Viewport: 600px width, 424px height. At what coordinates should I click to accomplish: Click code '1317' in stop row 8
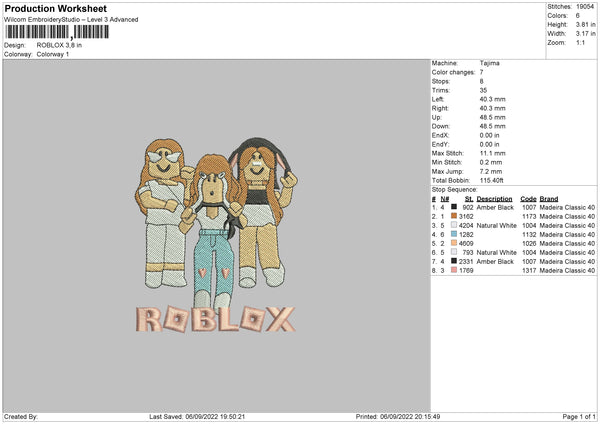tap(529, 270)
